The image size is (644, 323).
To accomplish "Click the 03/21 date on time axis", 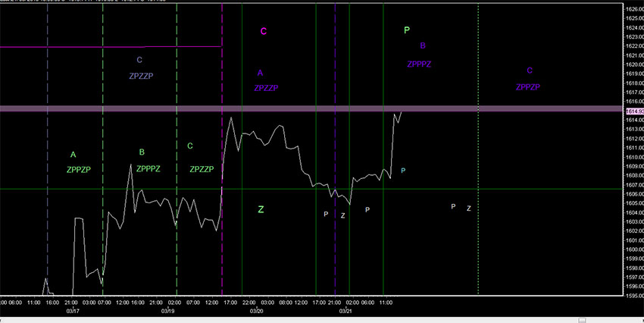I will (x=346, y=310).
